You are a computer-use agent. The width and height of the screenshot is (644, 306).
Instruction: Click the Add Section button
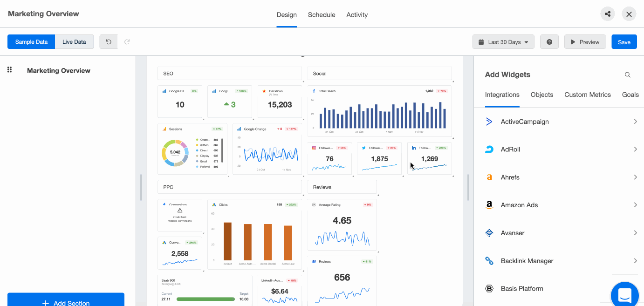point(66,301)
